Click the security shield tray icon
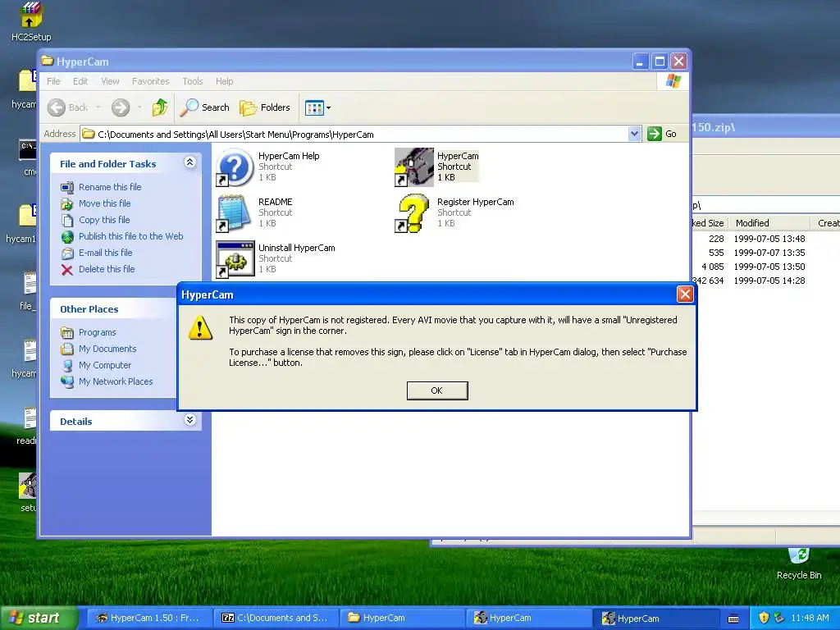The width and height of the screenshot is (840, 630). 764,618
